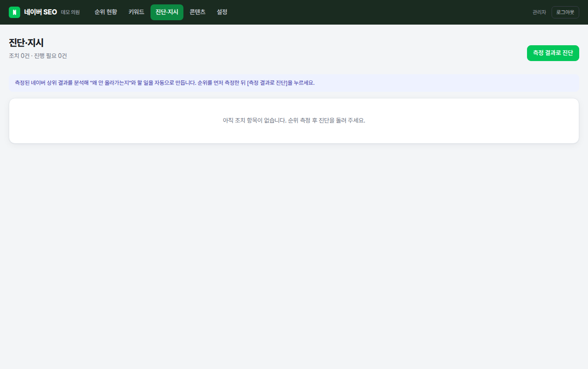
Task: Open the 순위 현황 tab
Action: pos(106,12)
